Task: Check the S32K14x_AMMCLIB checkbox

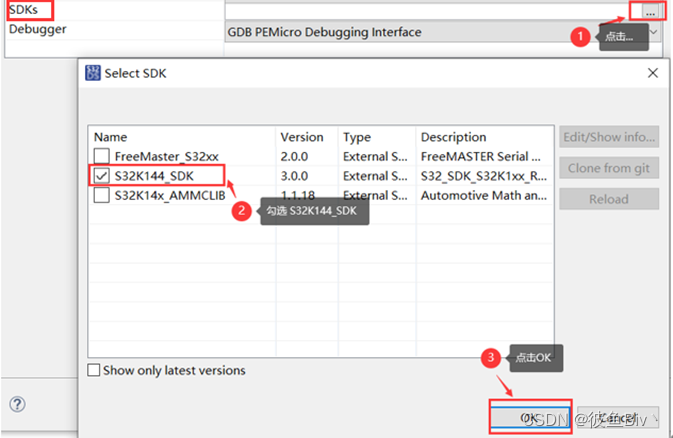Action: pyautogui.click(x=102, y=195)
